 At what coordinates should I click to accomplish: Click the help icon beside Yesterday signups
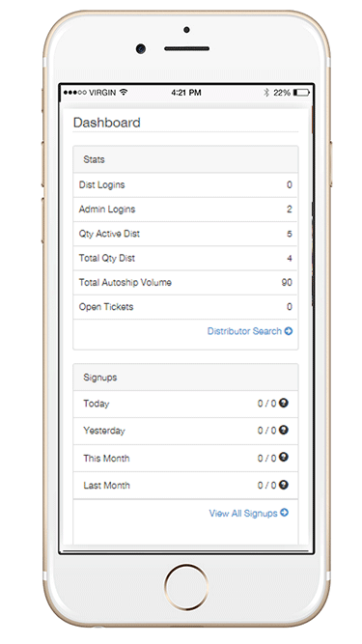tap(283, 430)
